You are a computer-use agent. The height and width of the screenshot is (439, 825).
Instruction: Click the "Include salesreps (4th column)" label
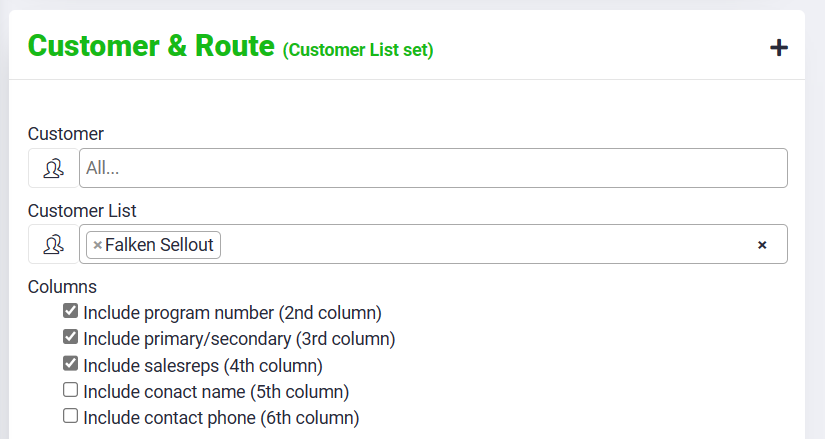[203, 365]
